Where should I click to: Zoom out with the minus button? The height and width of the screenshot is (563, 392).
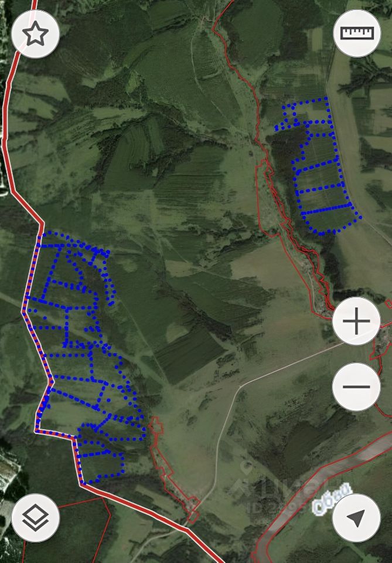pyautogui.click(x=356, y=386)
